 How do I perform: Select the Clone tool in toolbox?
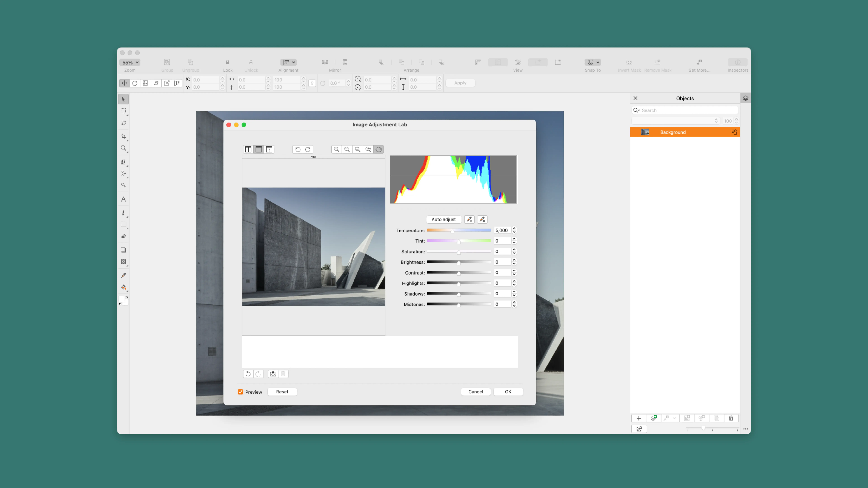(123, 162)
